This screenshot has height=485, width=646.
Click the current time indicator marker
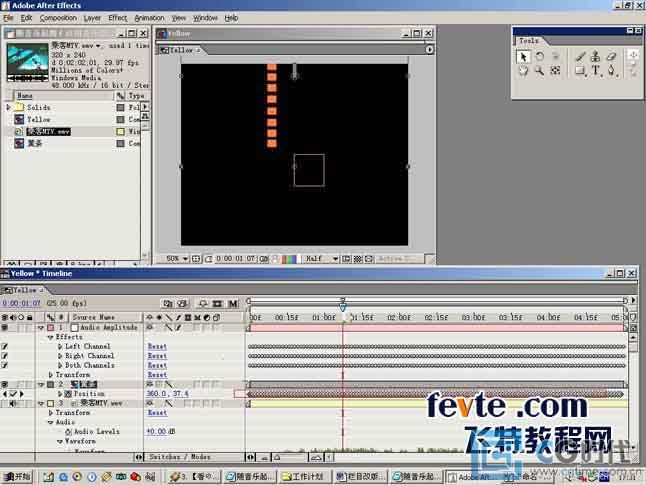pos(343,307)
